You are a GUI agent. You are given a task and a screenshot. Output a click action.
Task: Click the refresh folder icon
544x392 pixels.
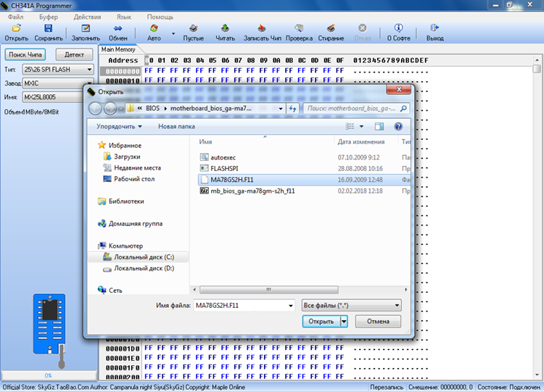tap(292, 109)
